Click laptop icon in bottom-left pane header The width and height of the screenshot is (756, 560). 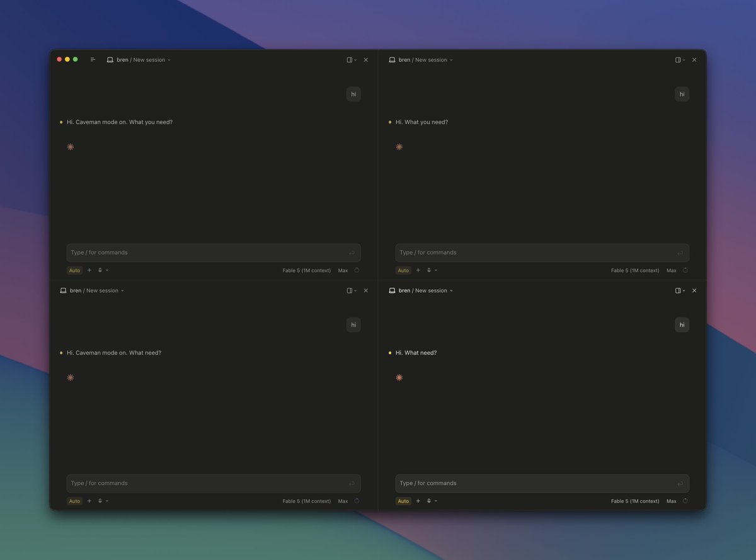point(63,290)
